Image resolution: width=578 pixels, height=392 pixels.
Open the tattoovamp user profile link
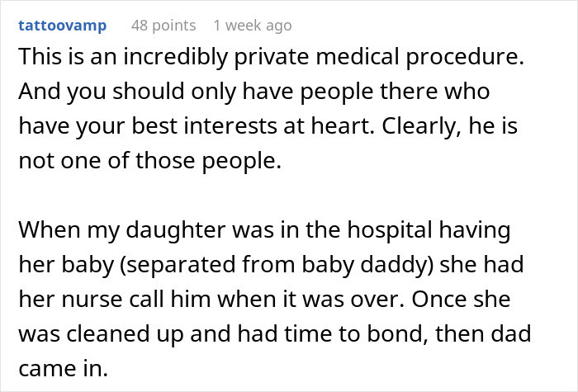(x=62, y=26)
